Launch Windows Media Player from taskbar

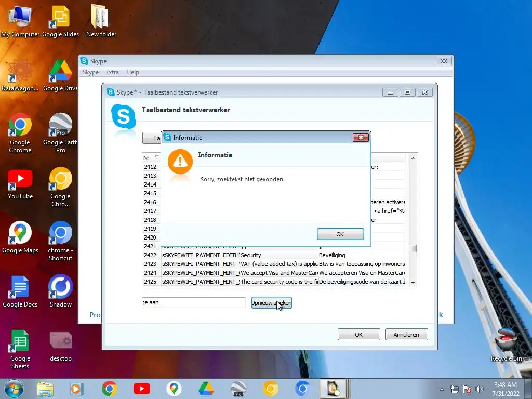(77, 389)
